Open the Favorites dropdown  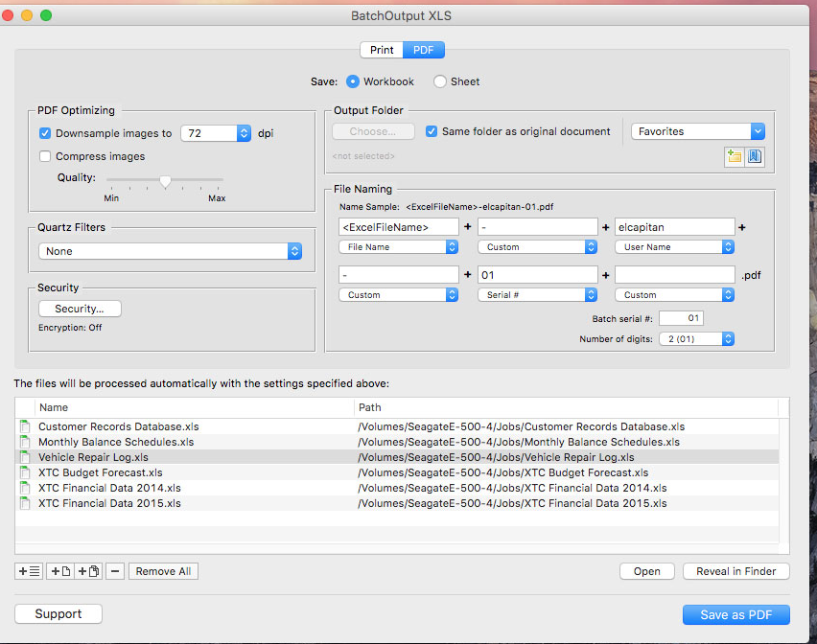pyautogui.click(x=697, y=131)
